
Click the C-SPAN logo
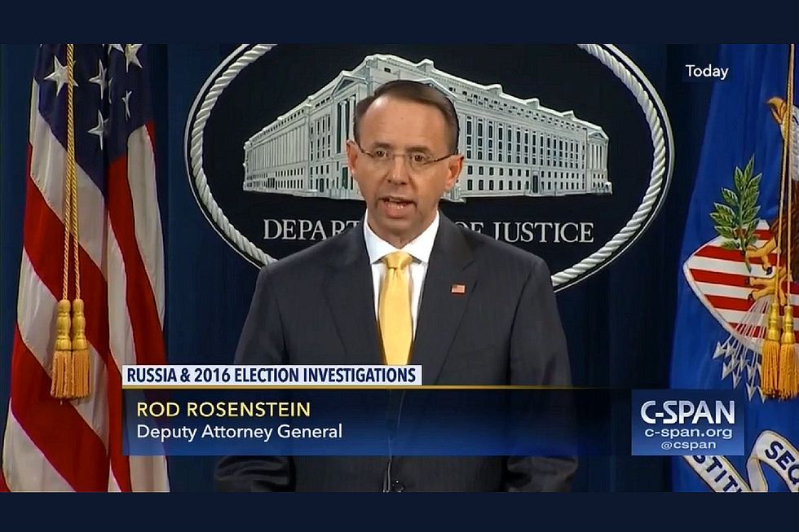[687, 411]
